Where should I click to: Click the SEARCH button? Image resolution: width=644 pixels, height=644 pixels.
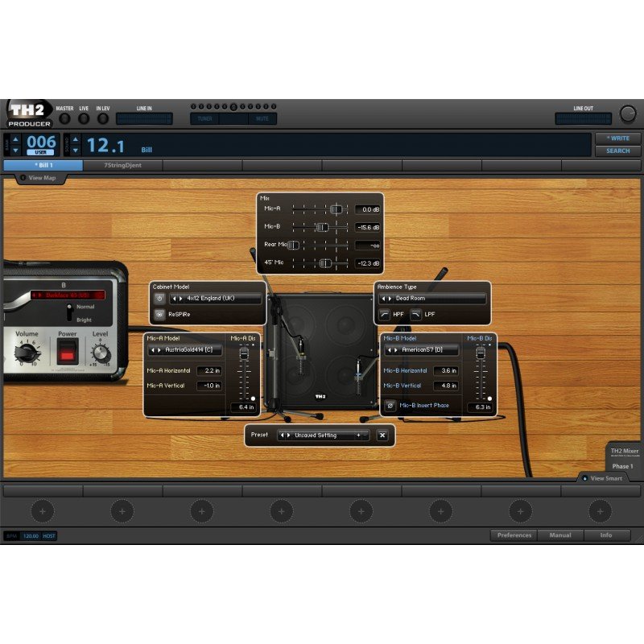(x=617, y=151)
